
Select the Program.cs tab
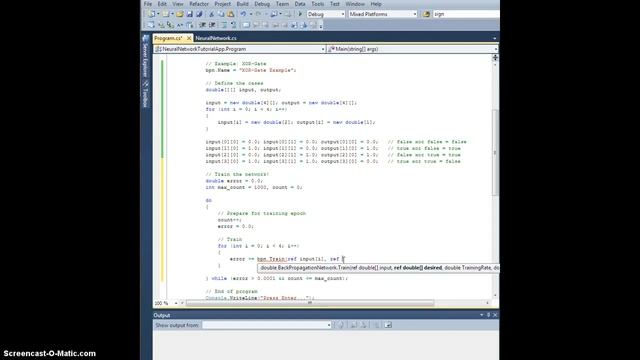pos(168,38)
